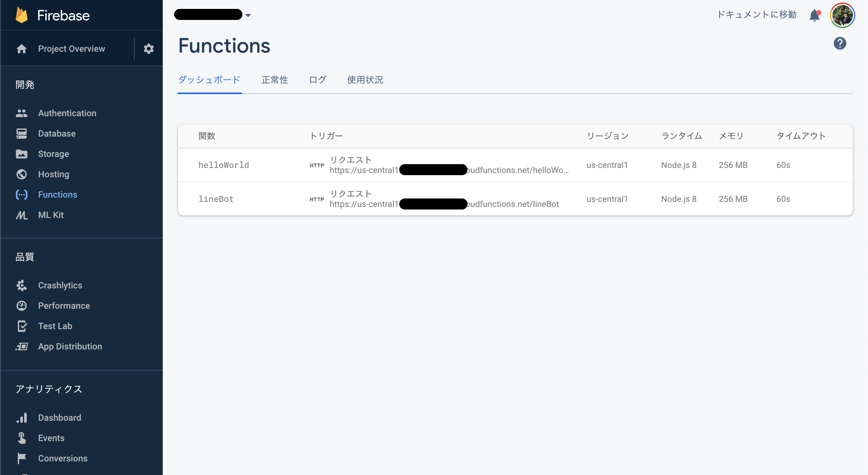The height and width of the screenshot is (475, 868).
Task: Click the ランタイム column header
Action: (x=682, y=136)
